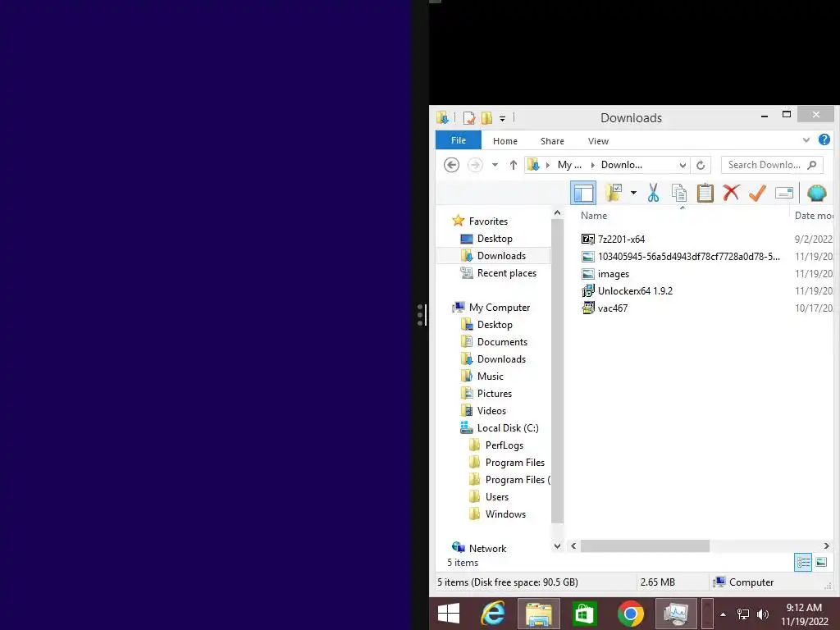
Task: Click the Search Downloads input field
Action: point(772,165)
